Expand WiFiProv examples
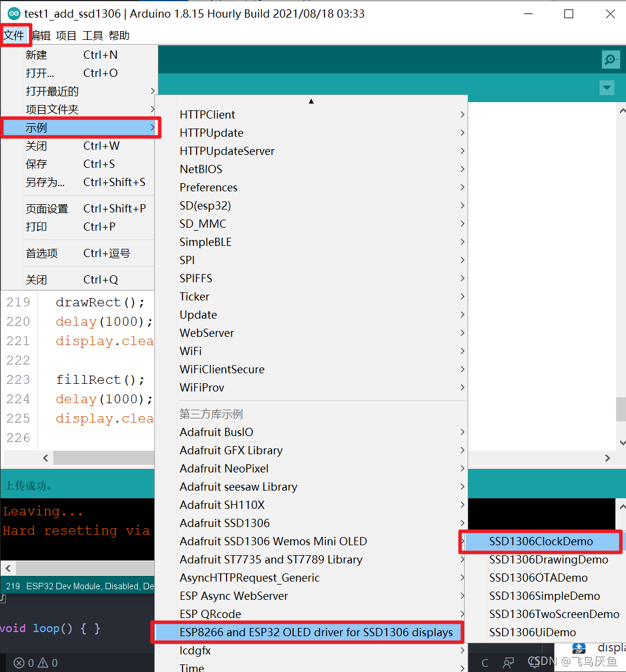The height and width of the screenshot is (672, 626). click(311, 387)
